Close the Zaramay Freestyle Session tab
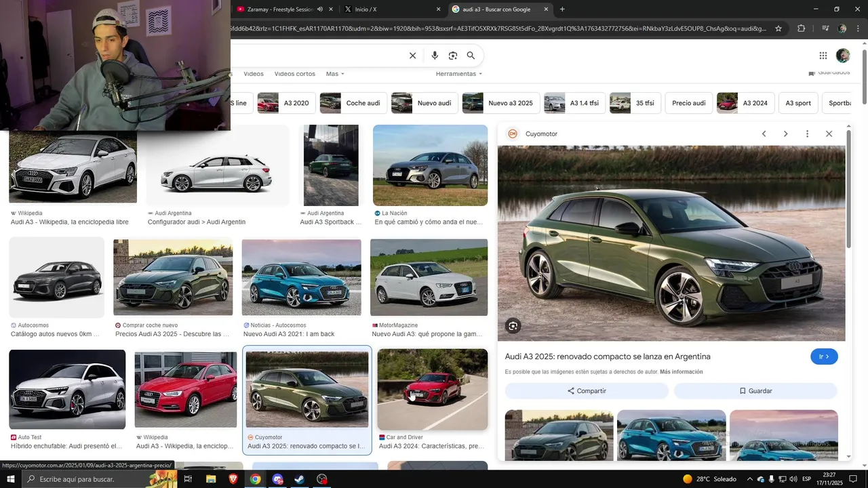868x488 pixels. point(331,9)
